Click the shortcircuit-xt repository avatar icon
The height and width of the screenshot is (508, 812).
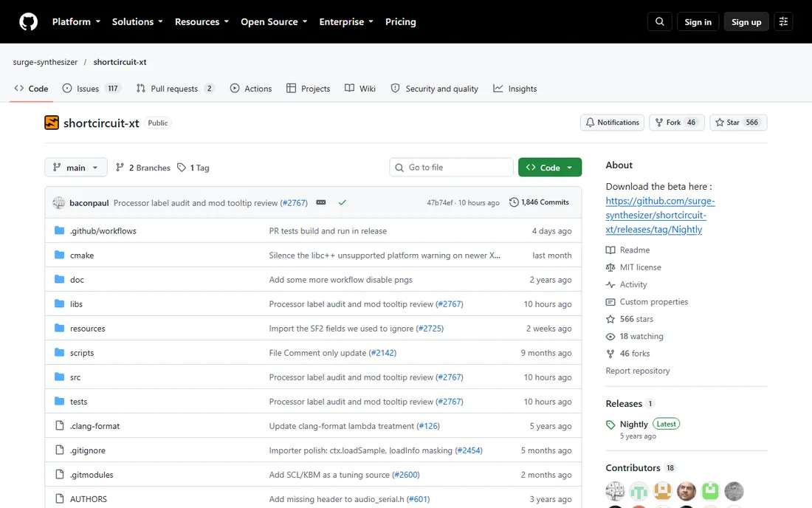click(x=51, y=123)
